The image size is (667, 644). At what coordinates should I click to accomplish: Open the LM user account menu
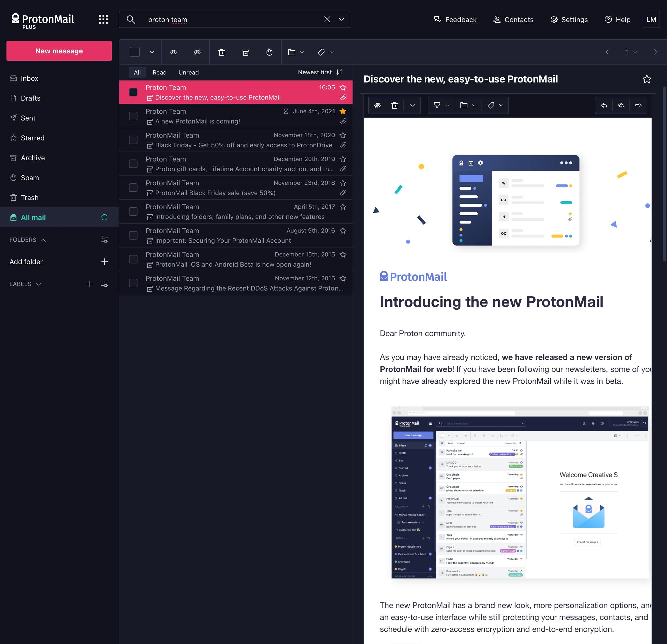[651, 19]
